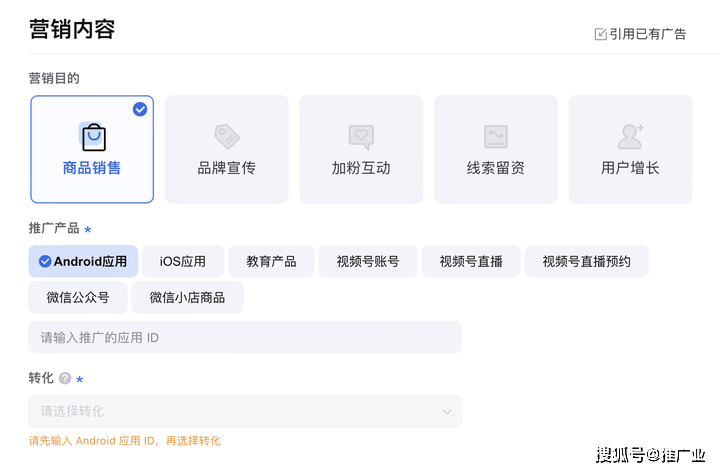Viewport: 720px width, 472px height.
Task: Pick the 视频号直播预约 option
Action: (586, 261)
